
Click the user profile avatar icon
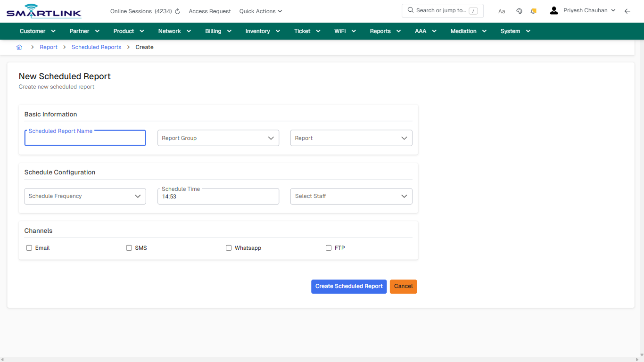tap(553, 10)
